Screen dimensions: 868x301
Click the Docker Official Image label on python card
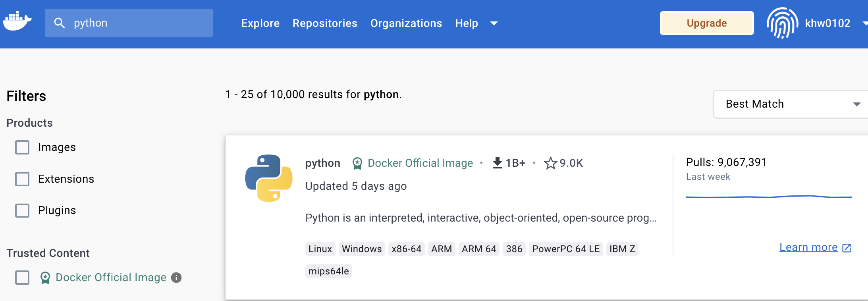(x=420, y=163)
